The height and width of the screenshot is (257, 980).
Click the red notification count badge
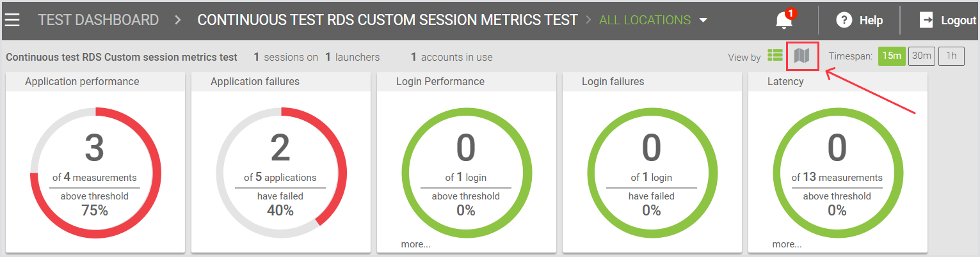[x=791, y=13]
